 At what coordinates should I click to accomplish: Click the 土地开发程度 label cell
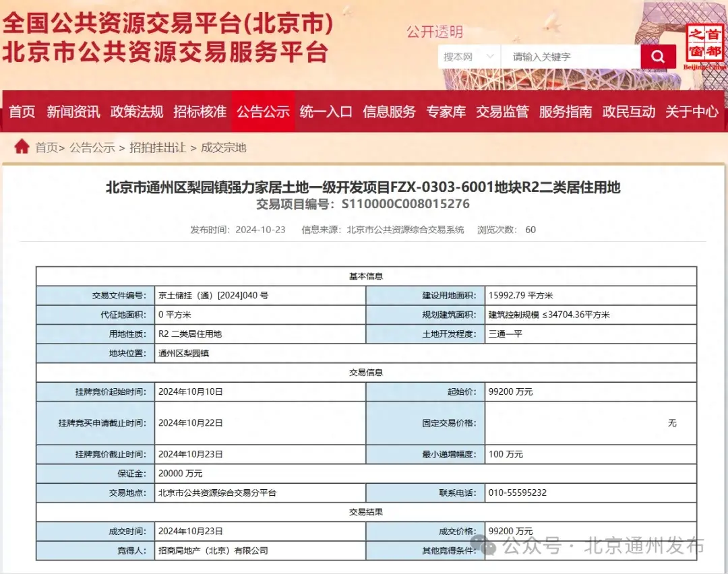click(425, 334)
